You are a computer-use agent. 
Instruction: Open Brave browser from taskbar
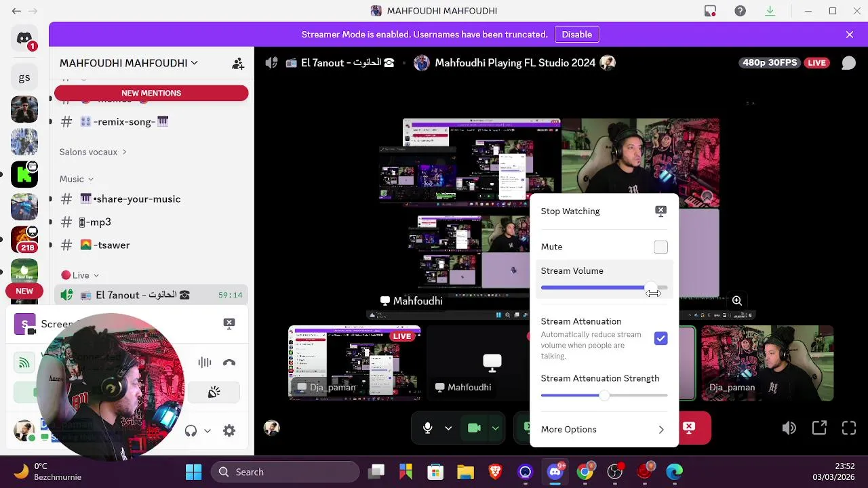click(495, 472)
